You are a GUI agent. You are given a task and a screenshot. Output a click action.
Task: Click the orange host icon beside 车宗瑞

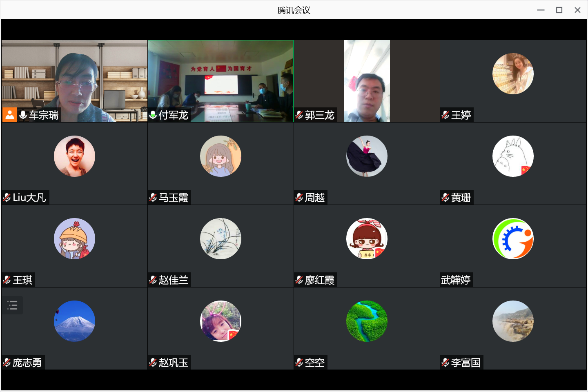click(x=10, y=115)
